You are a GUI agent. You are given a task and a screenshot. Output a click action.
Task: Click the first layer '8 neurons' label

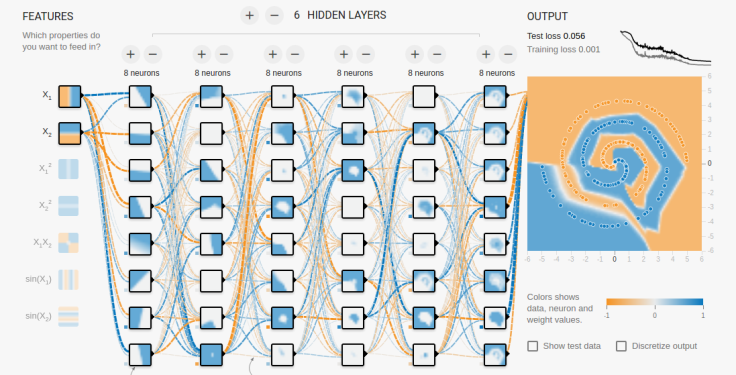(141, 73)
